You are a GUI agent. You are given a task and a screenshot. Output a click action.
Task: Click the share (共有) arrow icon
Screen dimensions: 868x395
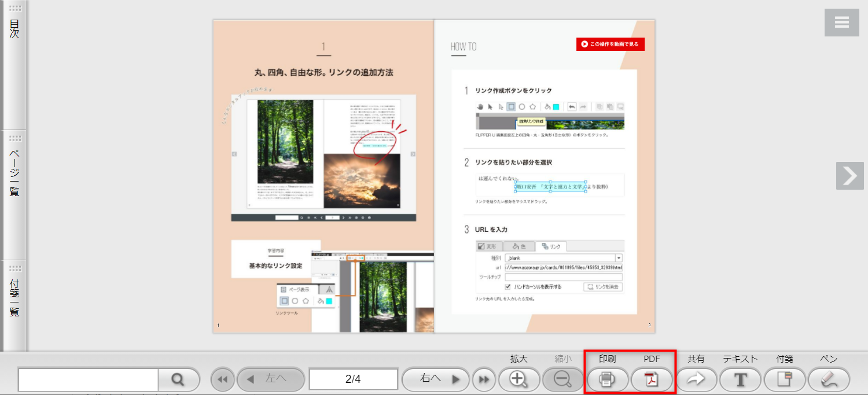(x=696, y=379)
